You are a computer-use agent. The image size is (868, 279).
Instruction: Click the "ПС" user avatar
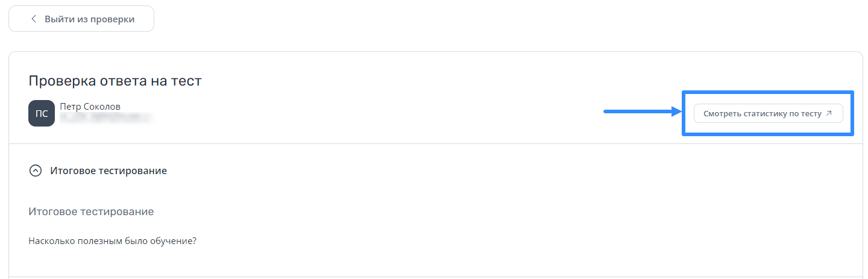click(42, 113)
